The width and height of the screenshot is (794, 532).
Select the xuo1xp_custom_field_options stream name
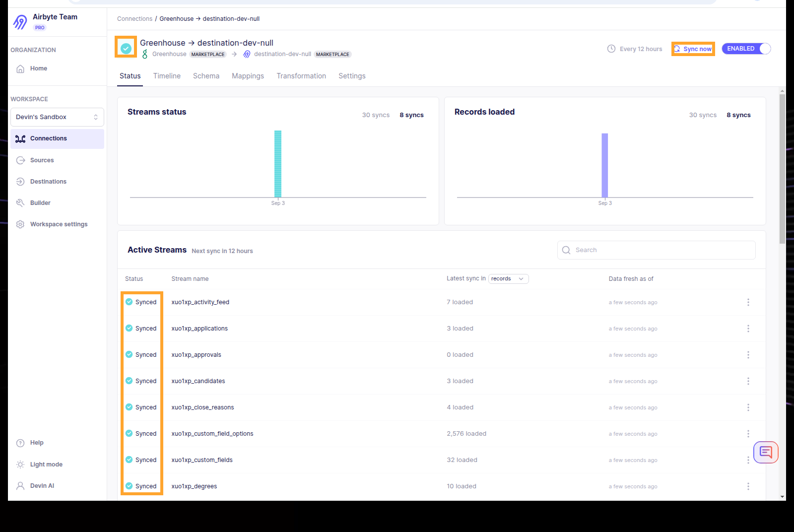click(x=212, y=434)
